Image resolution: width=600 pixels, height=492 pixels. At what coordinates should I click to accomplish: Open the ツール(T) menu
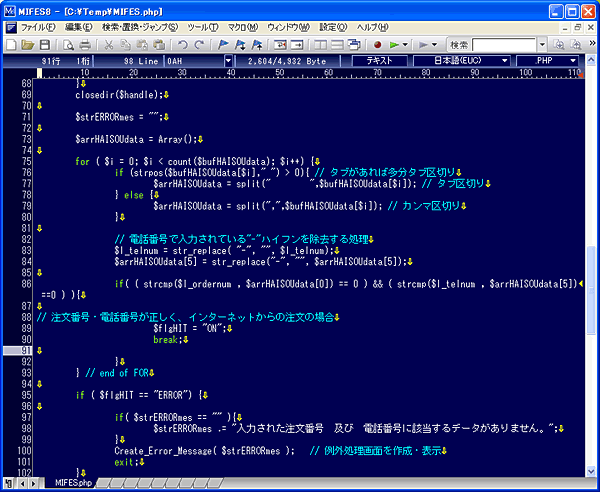203,28
